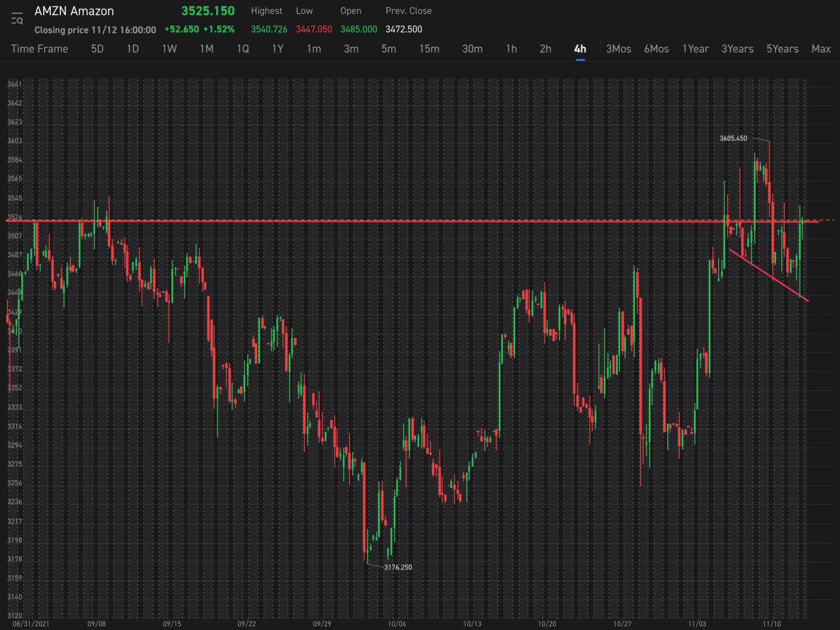Click the 3661 price axis label
840x630 pixels.
click(15, 84)
